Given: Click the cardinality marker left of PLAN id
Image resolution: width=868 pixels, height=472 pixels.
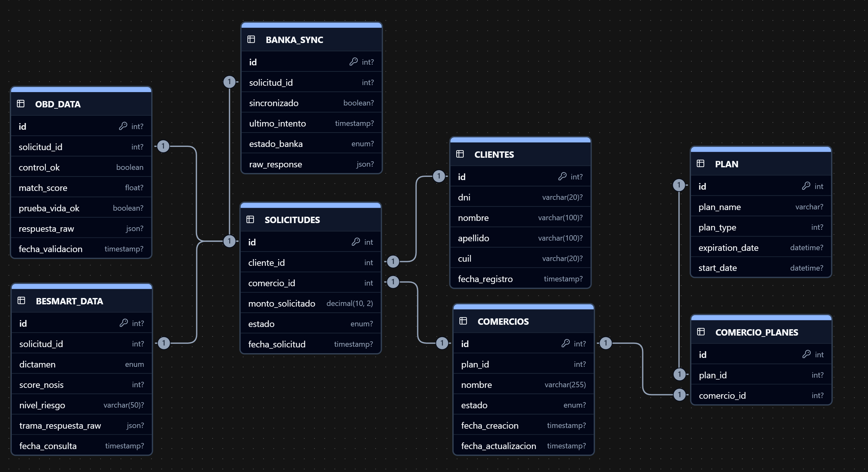Looking at the screenshot, I should 679,185.
